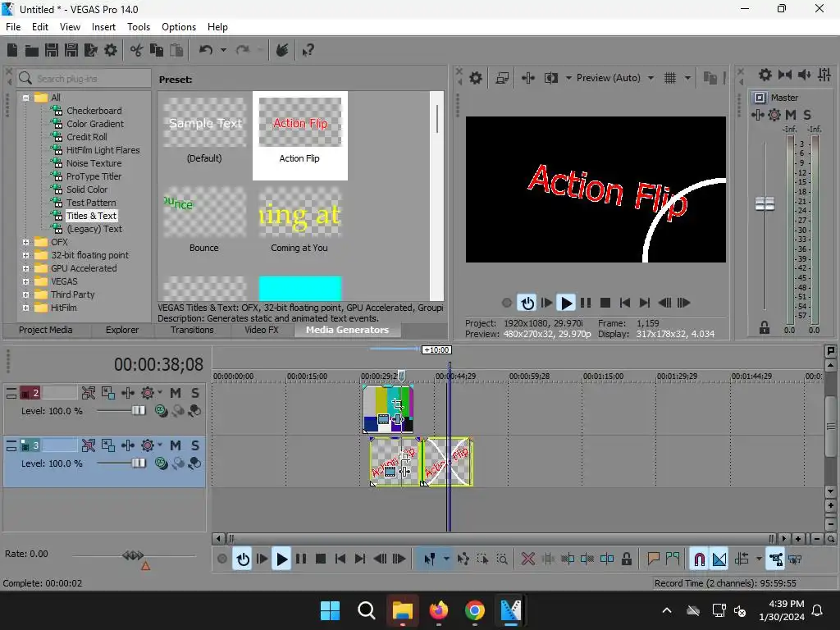Switch to the Transitions tab

point(192,330)
